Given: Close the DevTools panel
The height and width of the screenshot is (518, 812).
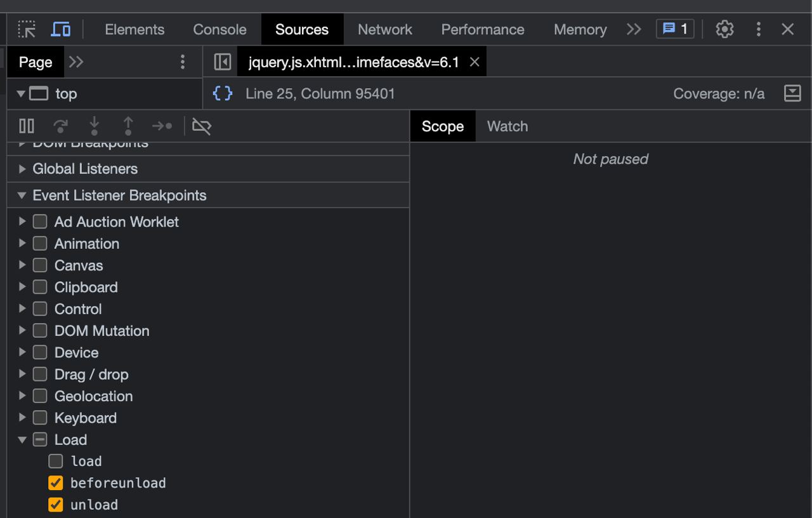Looking at the screenshot, I should pos(788,29).
